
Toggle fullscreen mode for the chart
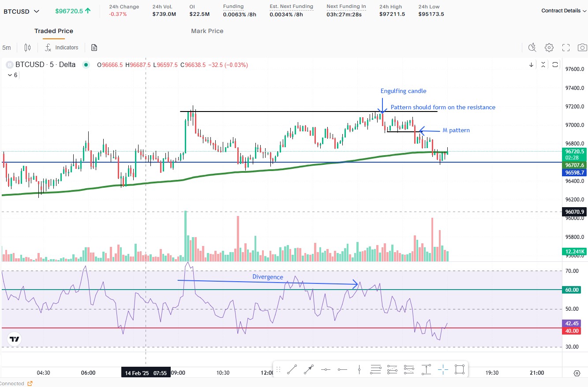[x=566, y=47]
